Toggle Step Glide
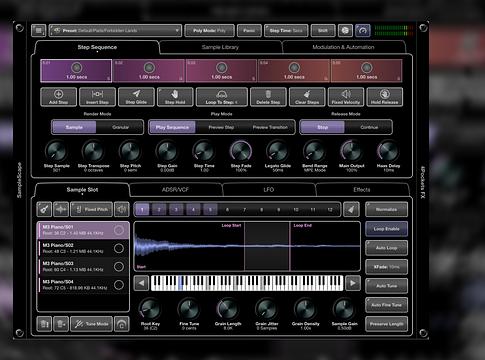Image resolution: width=485 pixels, height=360 pixels. click(x=136, y=97)
